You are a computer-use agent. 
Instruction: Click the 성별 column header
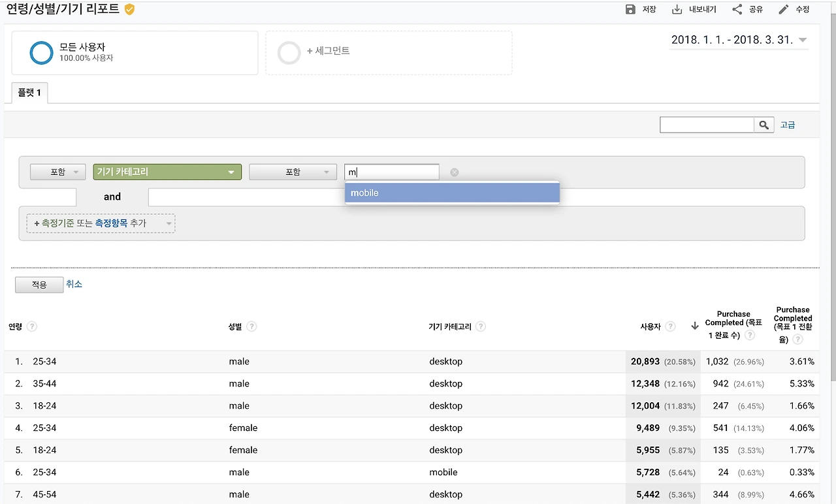235,326
